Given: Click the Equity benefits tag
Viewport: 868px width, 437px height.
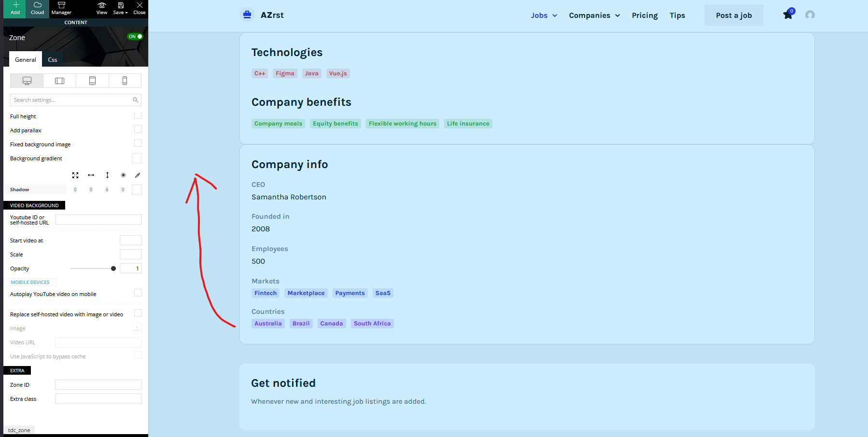Looking at the screenshot, I should [x=336, y=124].
